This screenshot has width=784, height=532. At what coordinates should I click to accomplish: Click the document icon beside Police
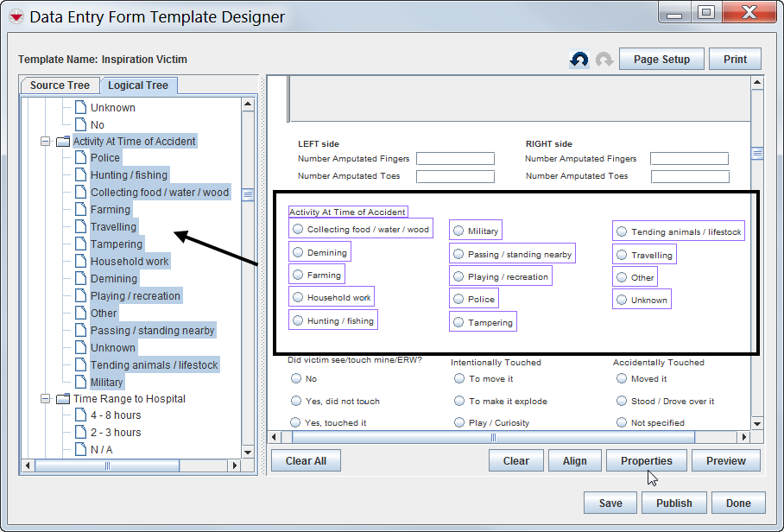(x=80, y=158)
